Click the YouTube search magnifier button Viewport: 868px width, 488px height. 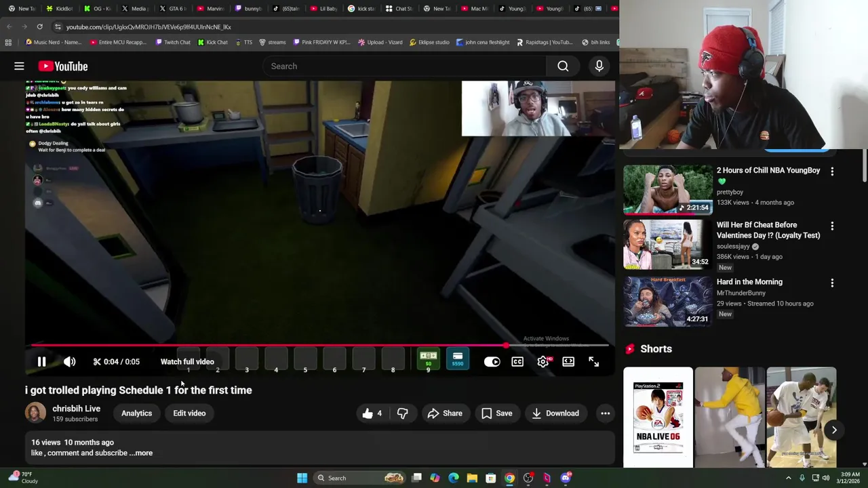coord(563,66)
